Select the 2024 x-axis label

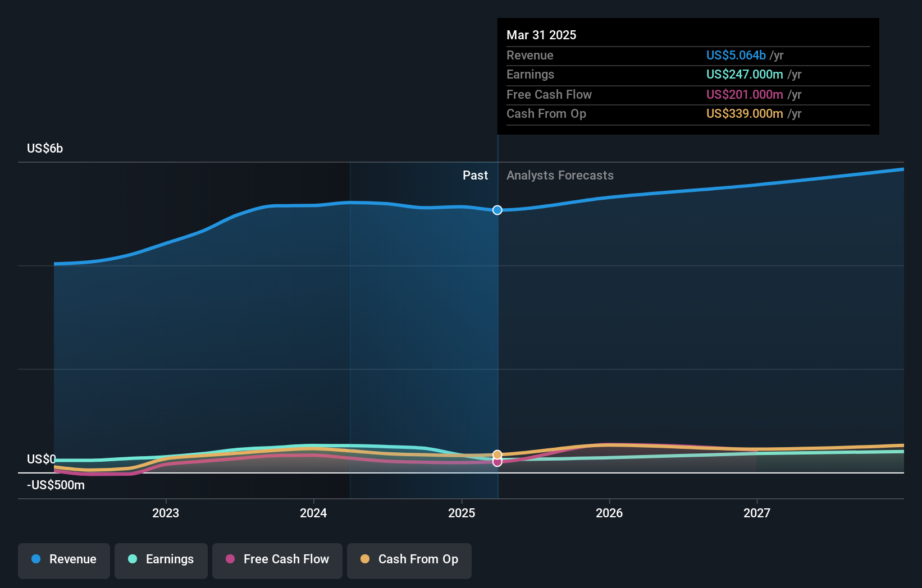pos(313,513)
